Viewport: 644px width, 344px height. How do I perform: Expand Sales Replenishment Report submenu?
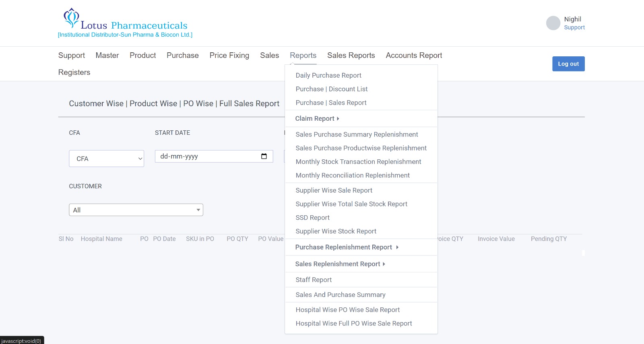click(340, 264)
